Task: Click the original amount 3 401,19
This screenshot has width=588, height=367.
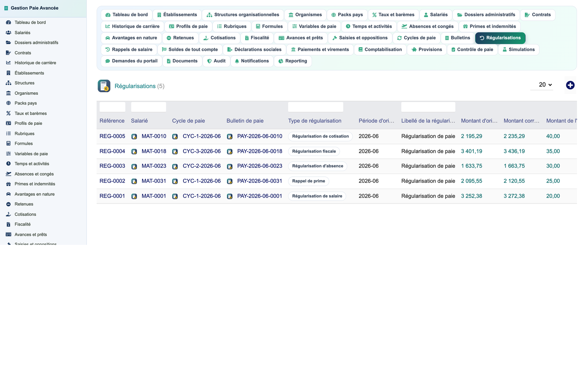Action: 472,151
